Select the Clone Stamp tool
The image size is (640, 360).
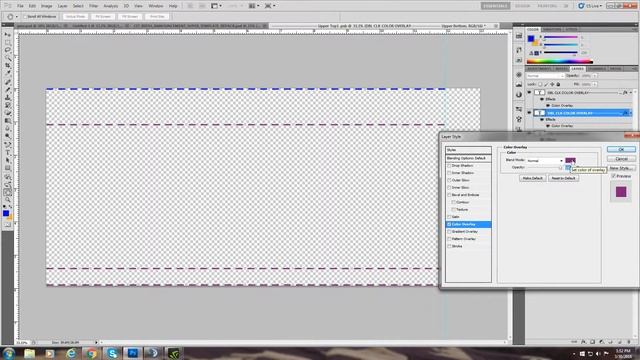point(8,98)
